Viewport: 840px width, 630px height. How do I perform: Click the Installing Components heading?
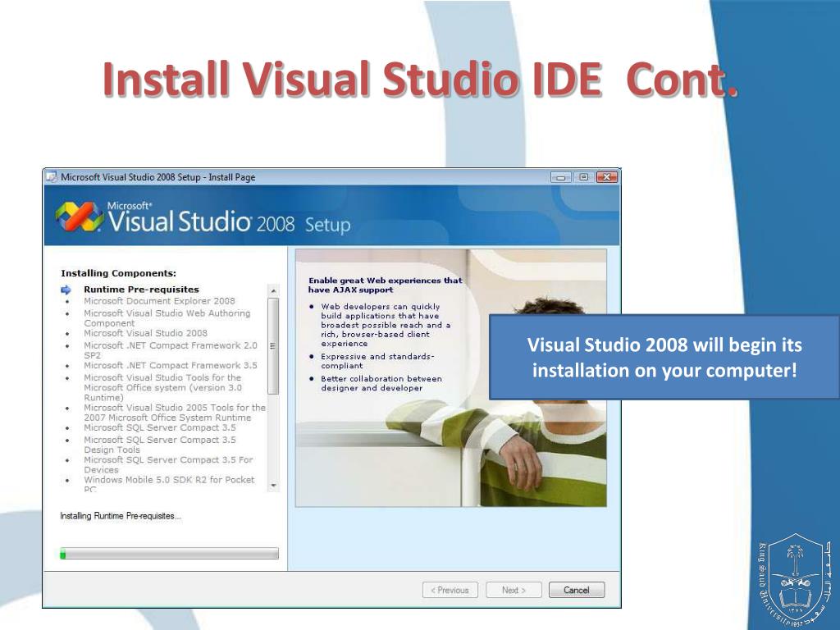(x=118, y=273)
